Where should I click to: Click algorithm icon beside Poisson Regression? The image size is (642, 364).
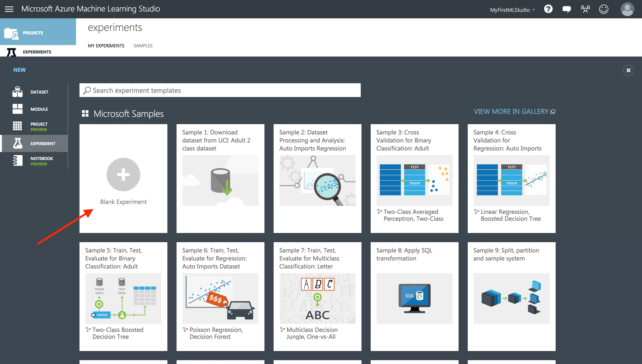(x=185, y=329)
